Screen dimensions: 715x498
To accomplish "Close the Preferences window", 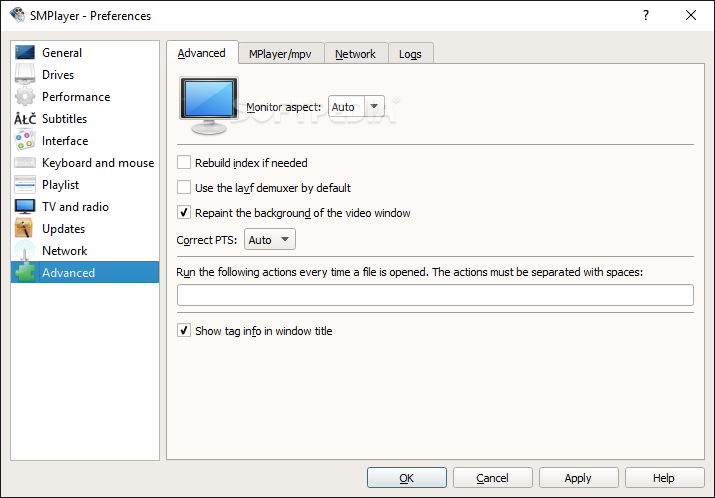I will pos(691,16).
